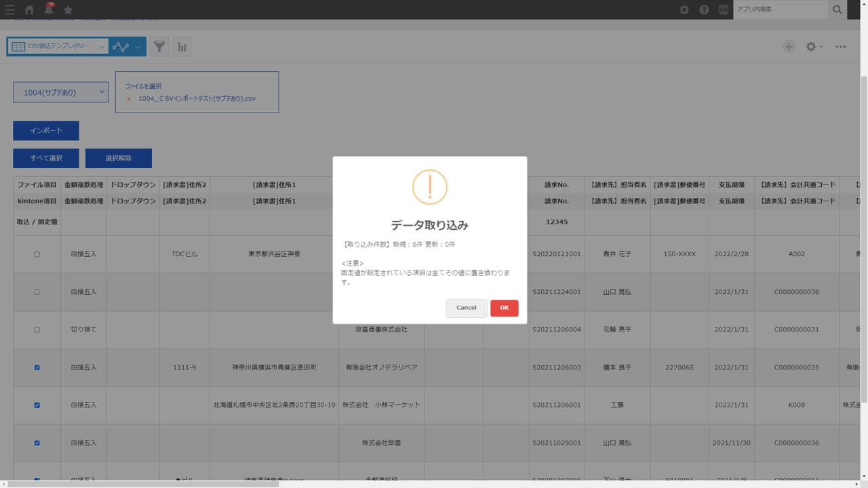Click the 2270065 postal code cell
Viewport: 868px width, 488px height.
point(679,367)
